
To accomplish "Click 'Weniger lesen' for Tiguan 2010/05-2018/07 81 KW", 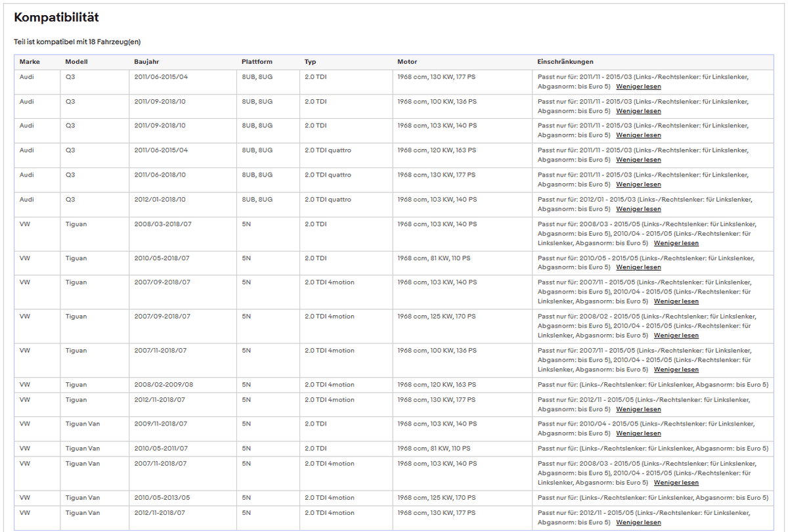I will point(638,267).
